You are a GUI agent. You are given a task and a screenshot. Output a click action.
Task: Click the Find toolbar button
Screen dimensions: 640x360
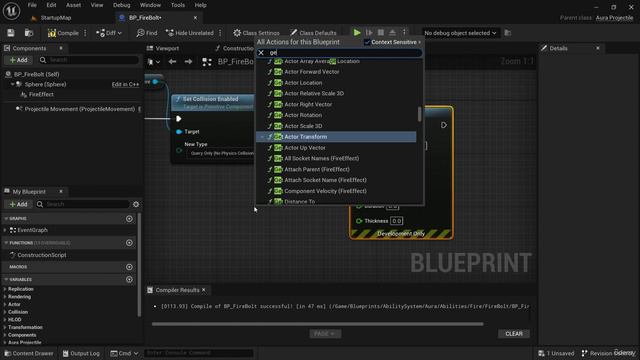pos(147,33)
